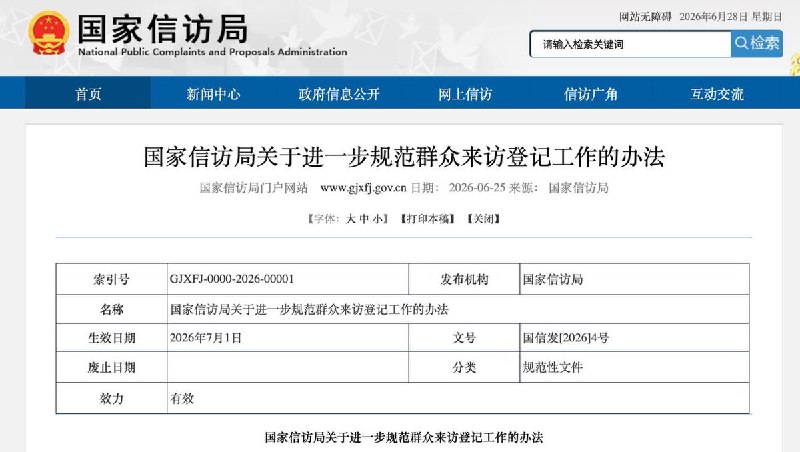Click the www.gjxfj.gov.cn site address
The image size is (800, 452).
tap(363, 188)
